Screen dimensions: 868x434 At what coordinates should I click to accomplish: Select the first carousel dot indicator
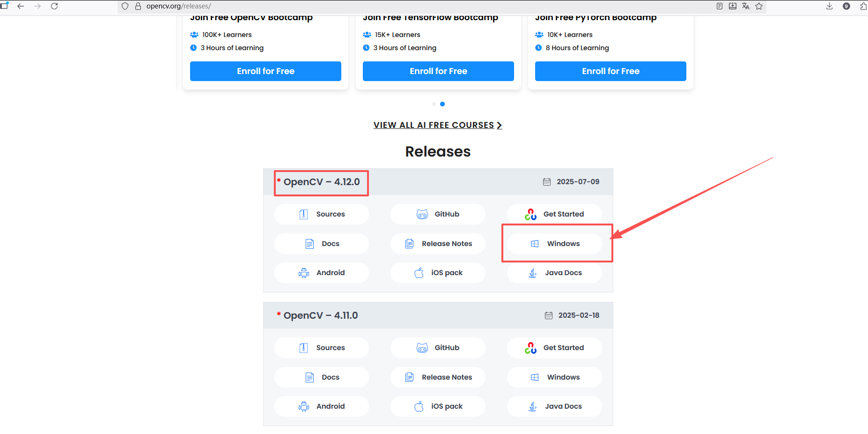(x=434, y=104)
